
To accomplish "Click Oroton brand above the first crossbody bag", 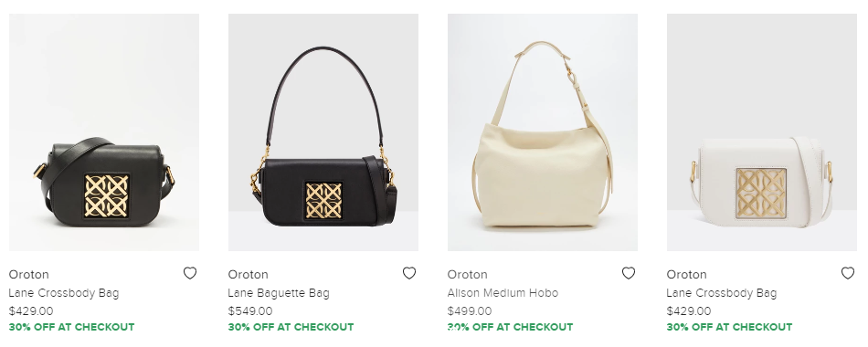I will pos(29,275).
